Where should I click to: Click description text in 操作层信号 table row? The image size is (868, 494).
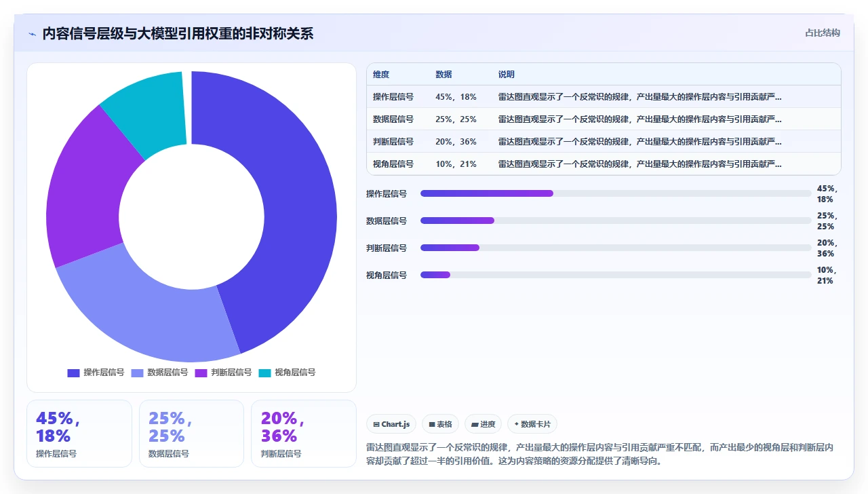pos(640,97)
